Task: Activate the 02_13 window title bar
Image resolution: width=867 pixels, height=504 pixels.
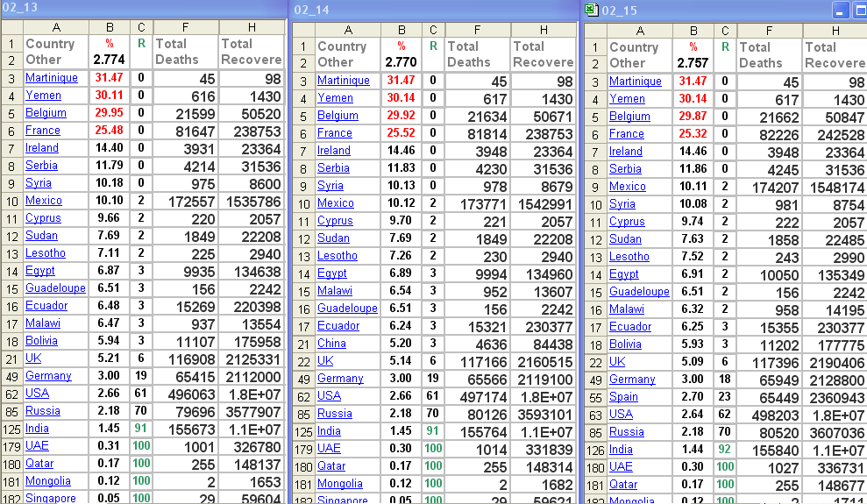Action: click(x=140, y=8)
